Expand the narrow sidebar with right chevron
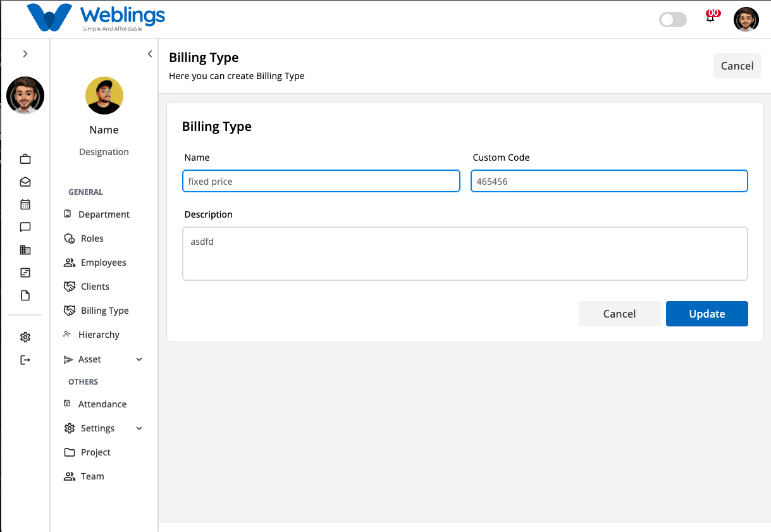771x532 pixels. pos(25,54)
